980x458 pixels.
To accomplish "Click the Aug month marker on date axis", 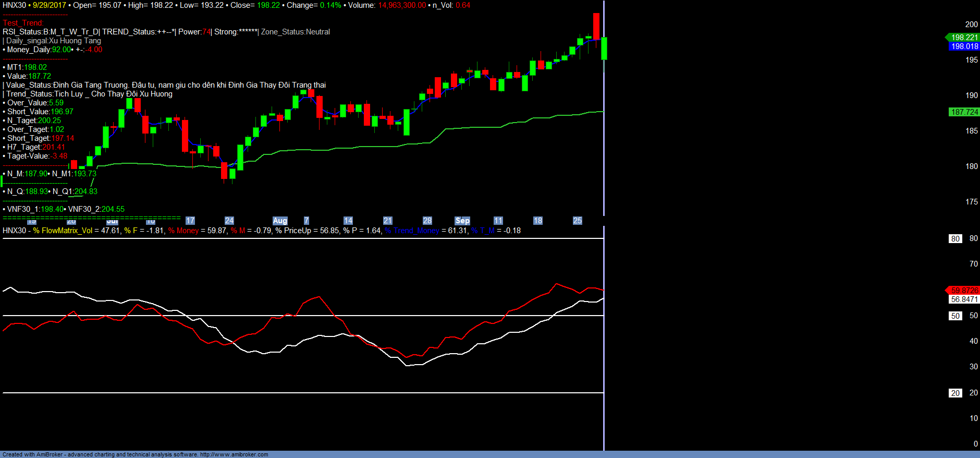I will tap(280, 221).
